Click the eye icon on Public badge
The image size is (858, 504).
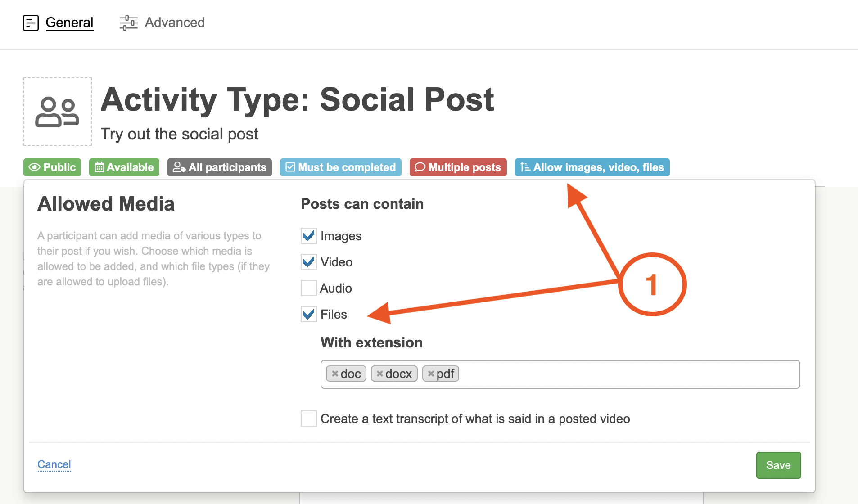click(x=34, y=167)
